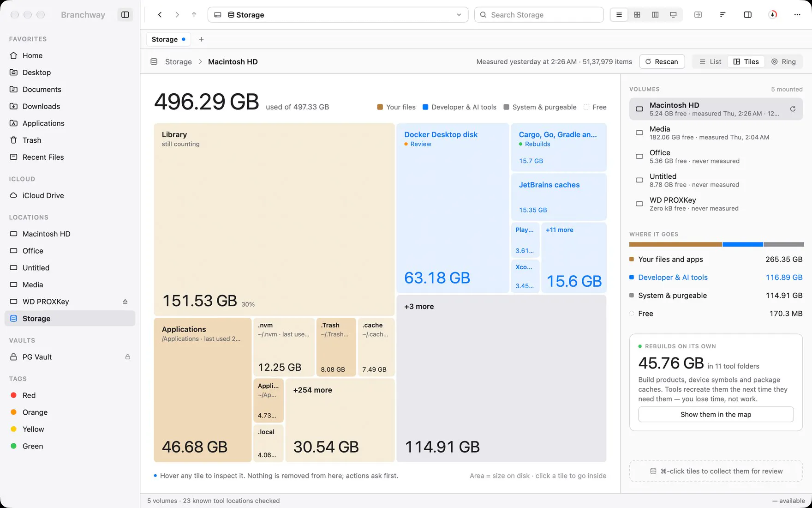Screen dimensions: 812x508
Task: Click the Your files legend swatch
Action: point(380,107)
